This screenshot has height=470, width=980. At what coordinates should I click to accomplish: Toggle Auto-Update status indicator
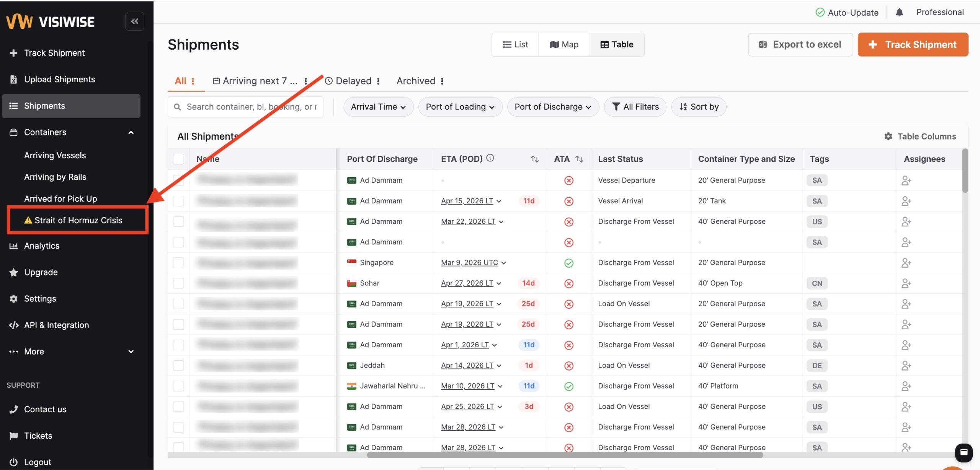(847, 13)
